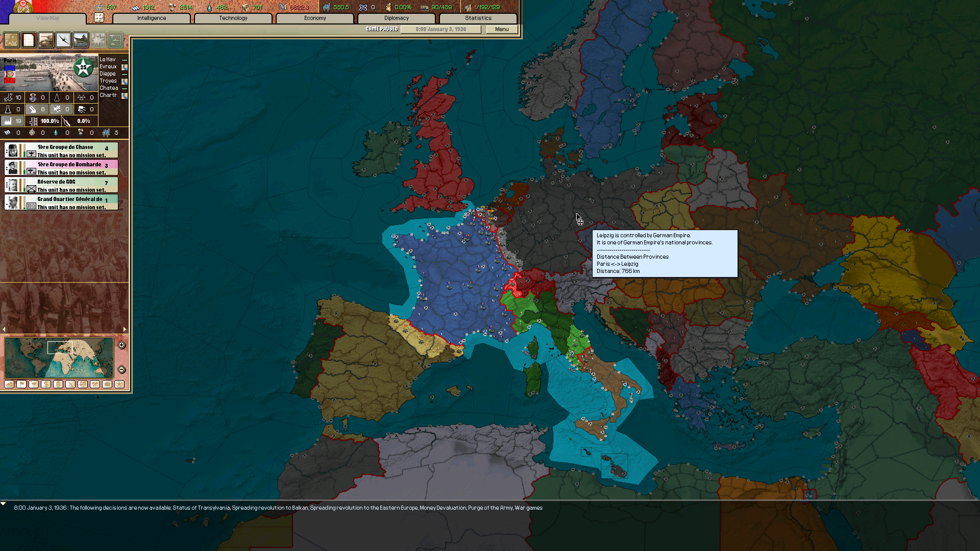Click the airbase icon showing 10
980x551 pixels.
8,97
